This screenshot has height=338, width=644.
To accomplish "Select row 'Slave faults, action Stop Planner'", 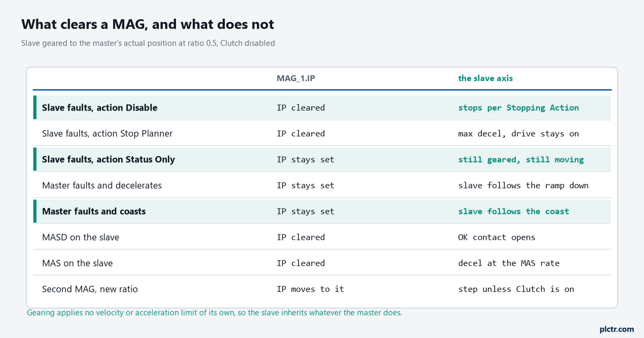I will click(x=322, y=134).
